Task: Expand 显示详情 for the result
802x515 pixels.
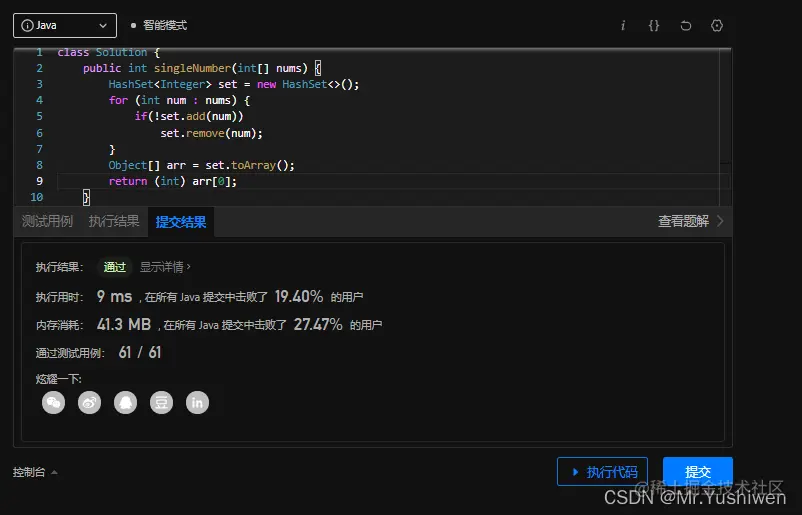Action: 165,267
